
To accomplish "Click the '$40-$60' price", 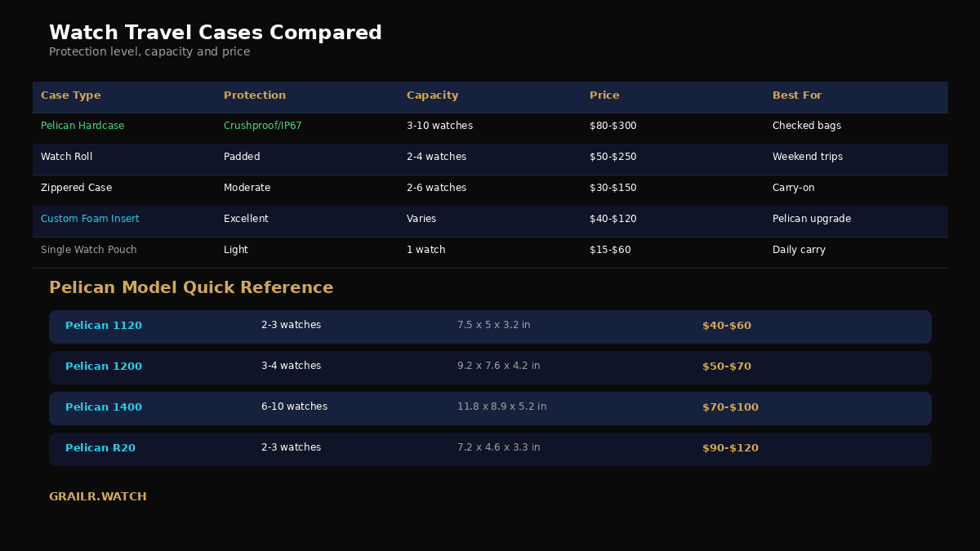I will pos(727,326).
